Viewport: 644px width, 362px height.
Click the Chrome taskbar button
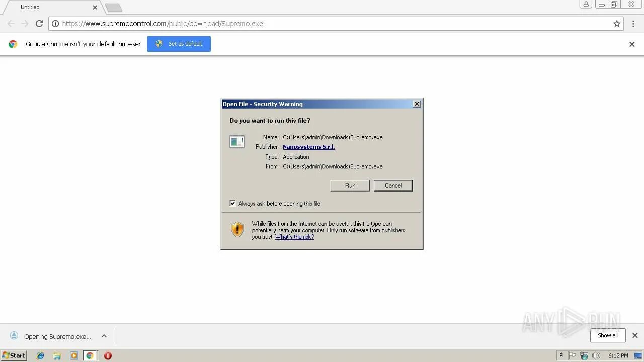tap(90, 355)
